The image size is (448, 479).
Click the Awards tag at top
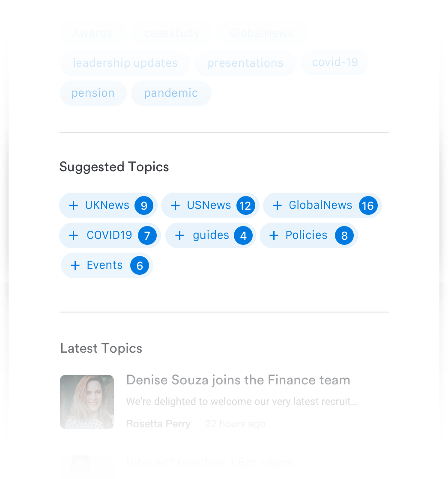pos(93,33)
